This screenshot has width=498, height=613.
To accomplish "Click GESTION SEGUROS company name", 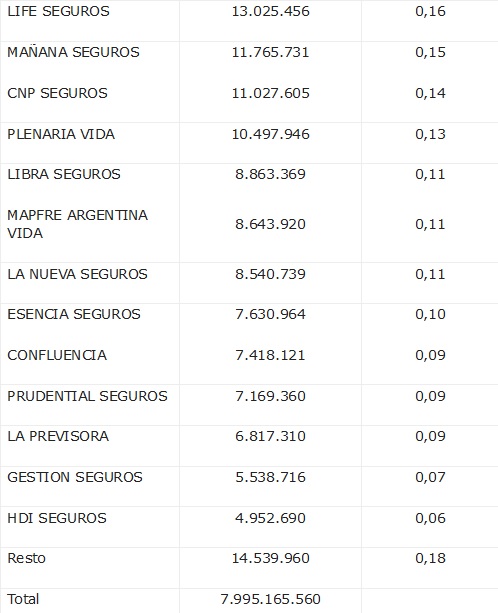I will [75, 477].
